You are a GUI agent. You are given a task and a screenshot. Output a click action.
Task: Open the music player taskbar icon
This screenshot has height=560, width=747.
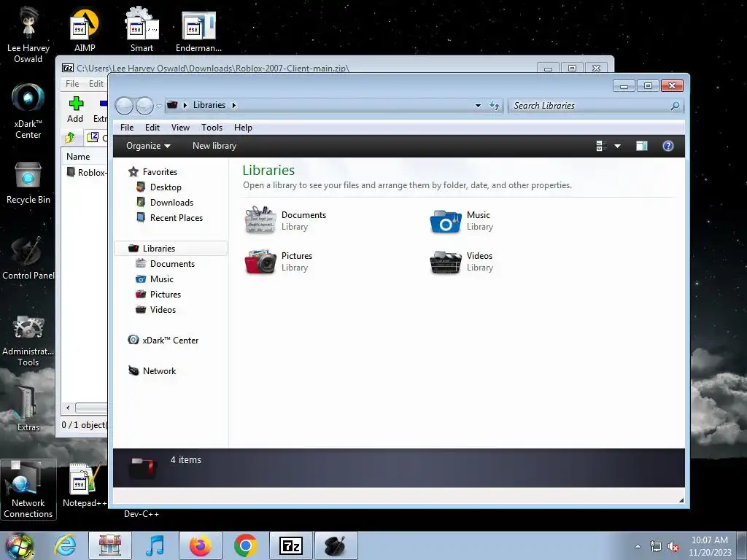[155, 545]
